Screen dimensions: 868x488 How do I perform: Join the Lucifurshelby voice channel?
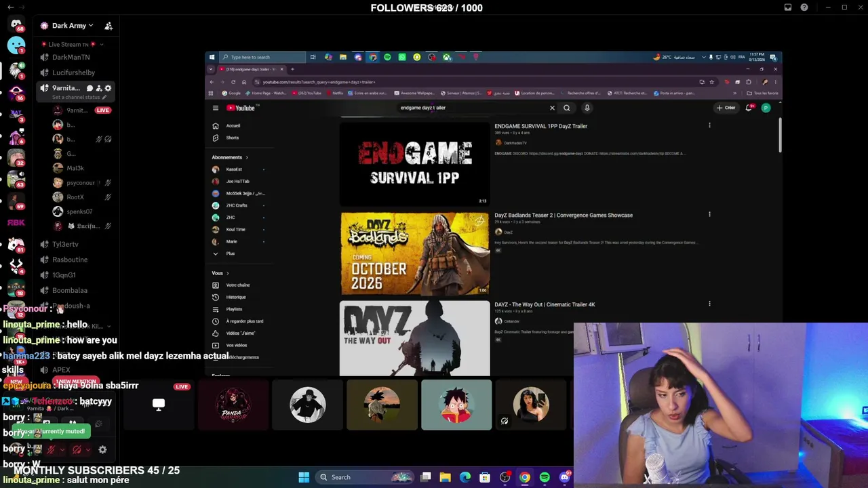point(75,73)
